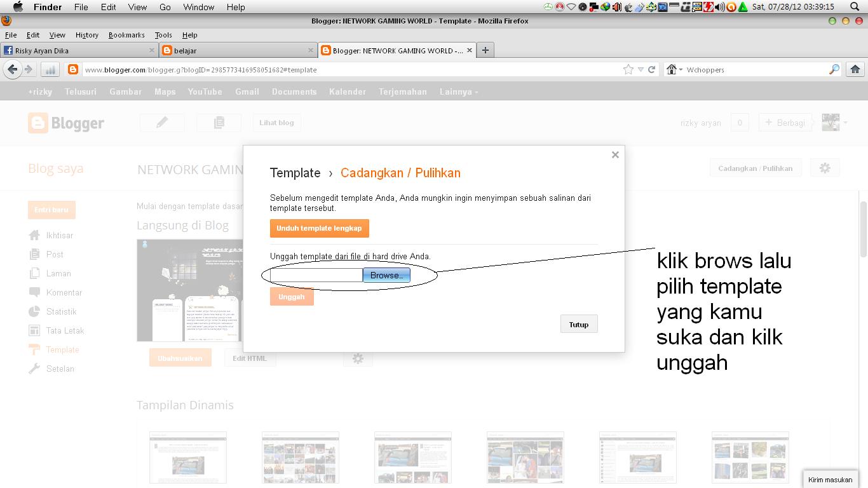Open the settings gear beside Cadangkan / Pulihkan
Image resolution: width=868 pixels, height=488 pixels.
pos(825,168)
